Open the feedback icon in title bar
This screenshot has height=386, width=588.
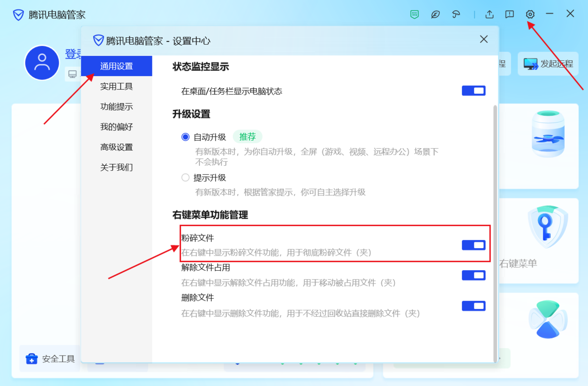pyautogui.click(x=510, y=14)
